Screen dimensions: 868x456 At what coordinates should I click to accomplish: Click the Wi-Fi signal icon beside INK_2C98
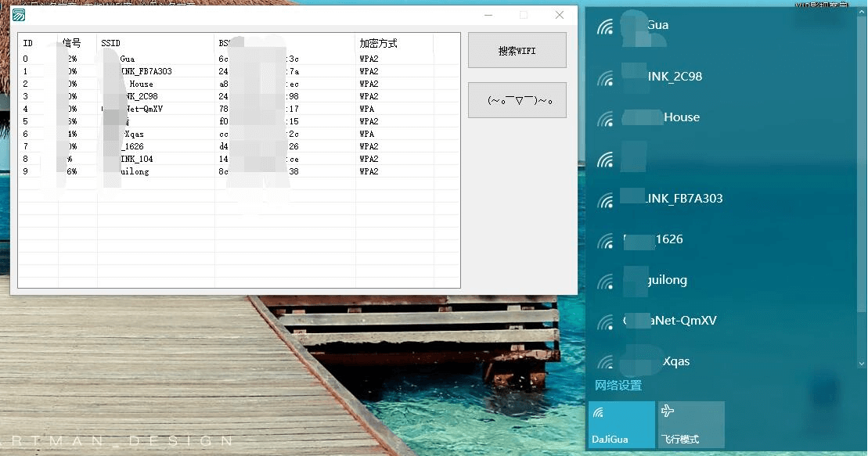(x=605, y=78)
